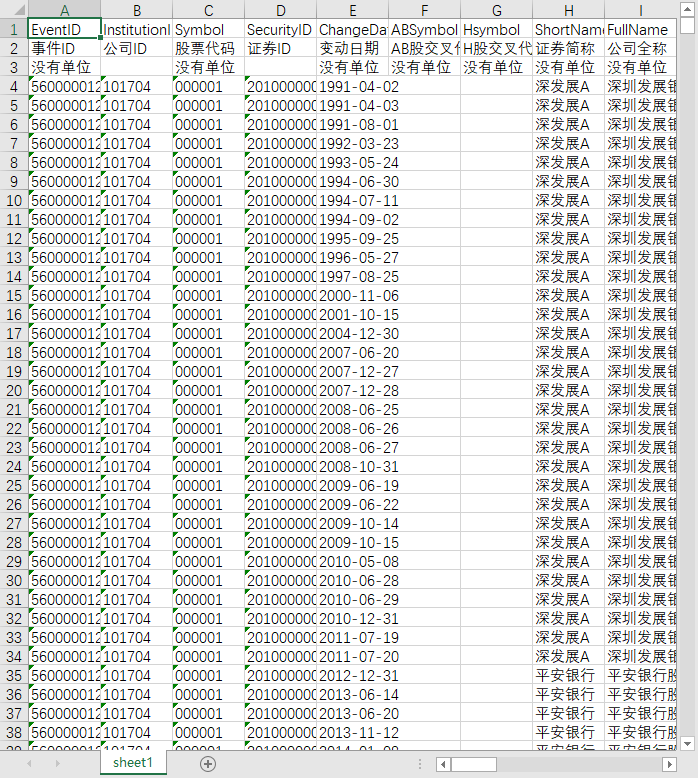Select the Hsymbol header cell
This screenshot has width=698, height=778.
(x=496, y=29)
